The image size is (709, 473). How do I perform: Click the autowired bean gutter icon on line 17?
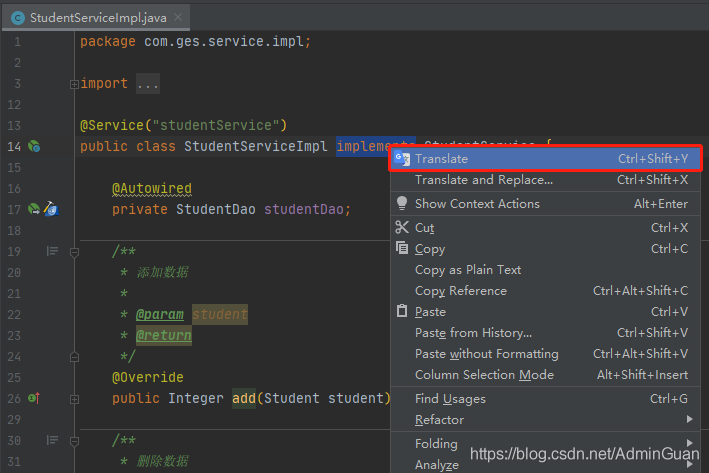(34, 209)
